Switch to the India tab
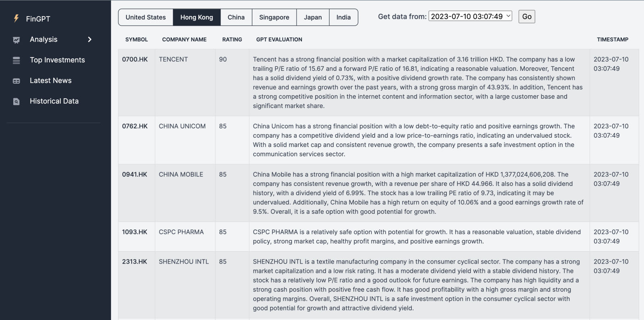644x320 pixels. [x=343, y=17]
